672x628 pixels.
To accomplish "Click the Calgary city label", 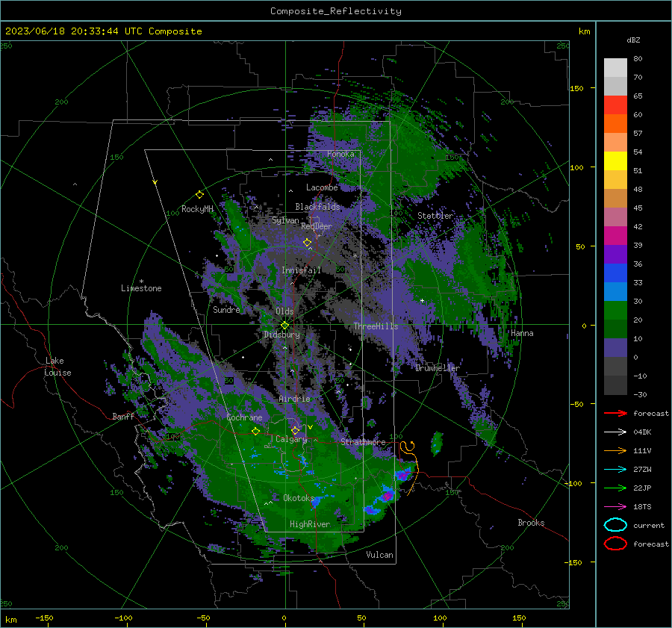I will pyautogui.click(x=291, y=439).
